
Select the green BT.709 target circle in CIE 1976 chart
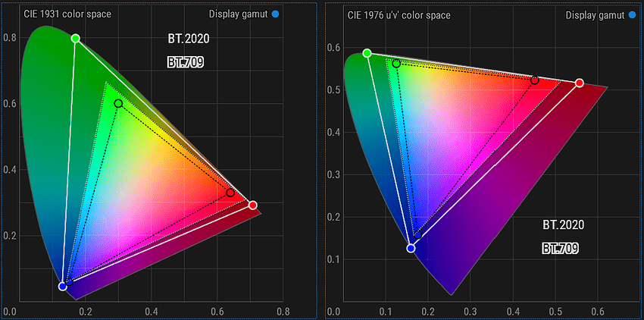[x=396, y=64]
